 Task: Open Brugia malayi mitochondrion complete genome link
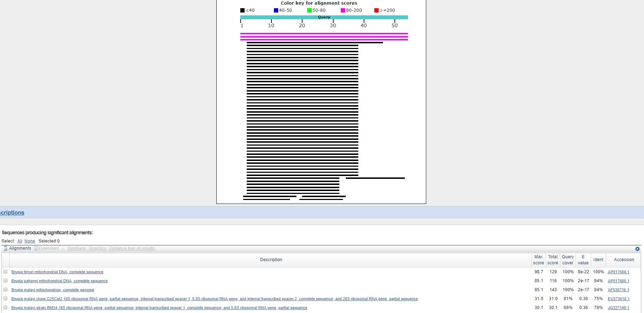tap(53, 290)
